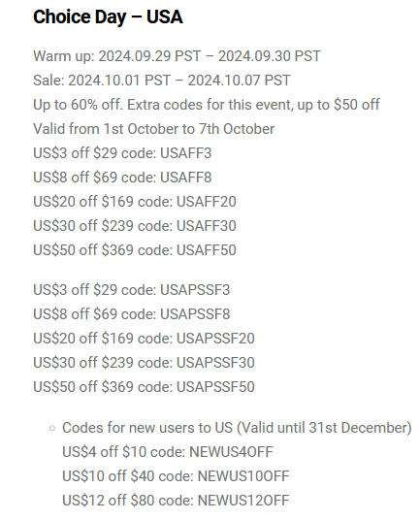Click on the USAFF30 code text
This screenshot has width=420, height=520.
pyautogui.click(x=207, y=226)
